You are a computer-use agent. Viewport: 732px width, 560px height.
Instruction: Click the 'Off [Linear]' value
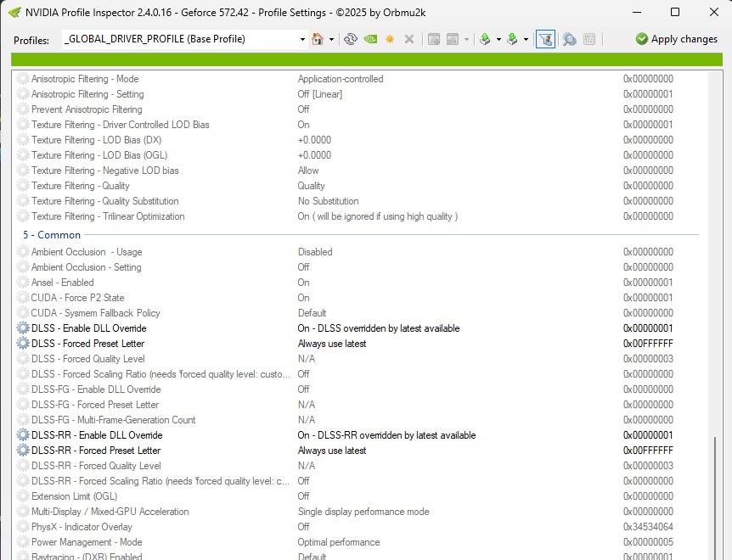320,94
